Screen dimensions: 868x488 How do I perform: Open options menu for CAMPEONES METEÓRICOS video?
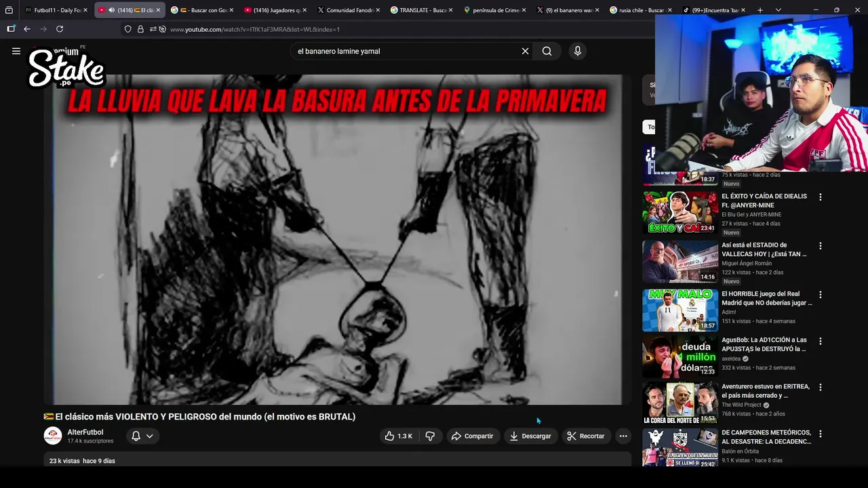(x=820, y=433)
